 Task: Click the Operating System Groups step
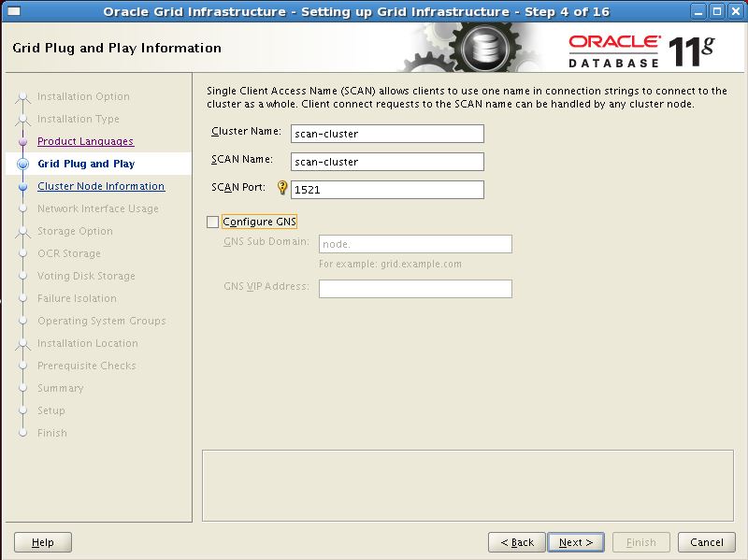point(102,321)
